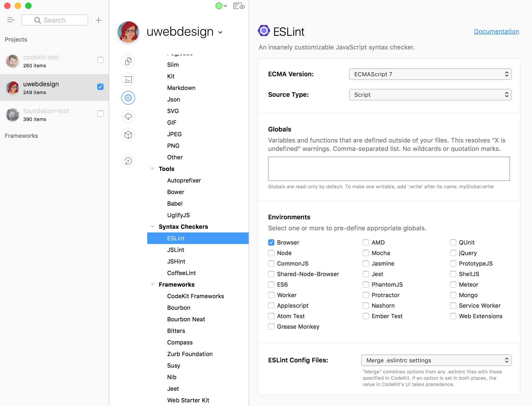Check the AMD environment box
532x406 pixels.
(x=366, y=242)
